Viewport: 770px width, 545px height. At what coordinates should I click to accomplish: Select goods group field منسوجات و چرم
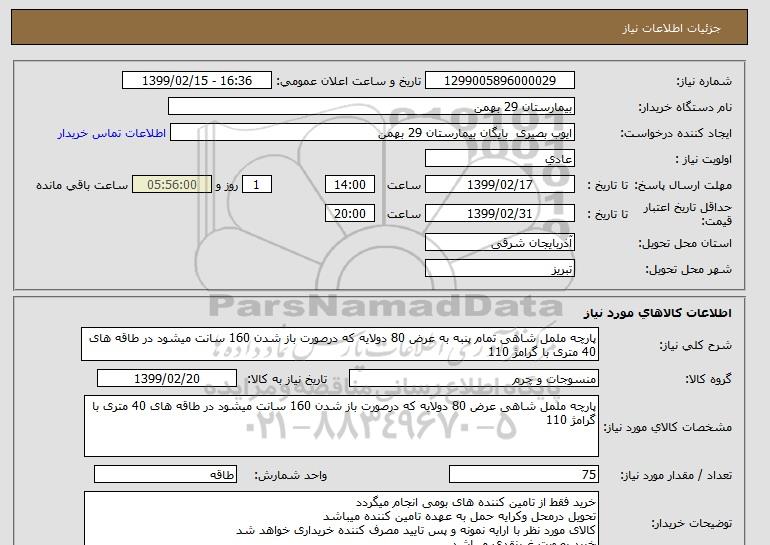click(x=474, y=379)
